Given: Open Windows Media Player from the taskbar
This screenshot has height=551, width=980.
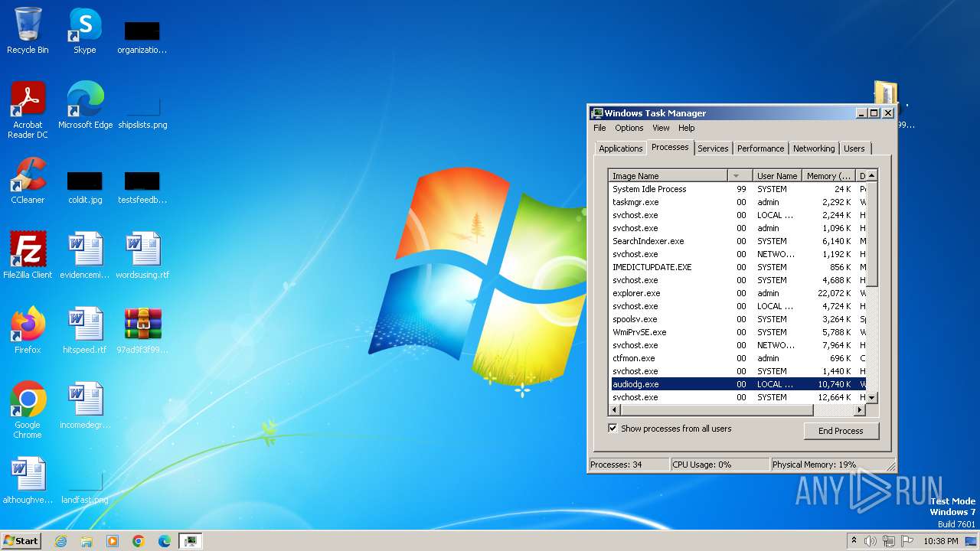Looking at the screenshot, I should [113, 541].
